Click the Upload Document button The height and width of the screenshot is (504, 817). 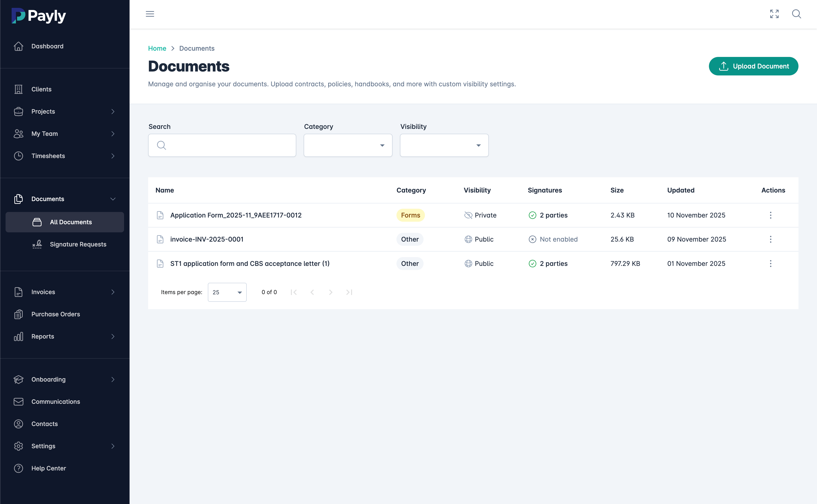tap(753, 66)
